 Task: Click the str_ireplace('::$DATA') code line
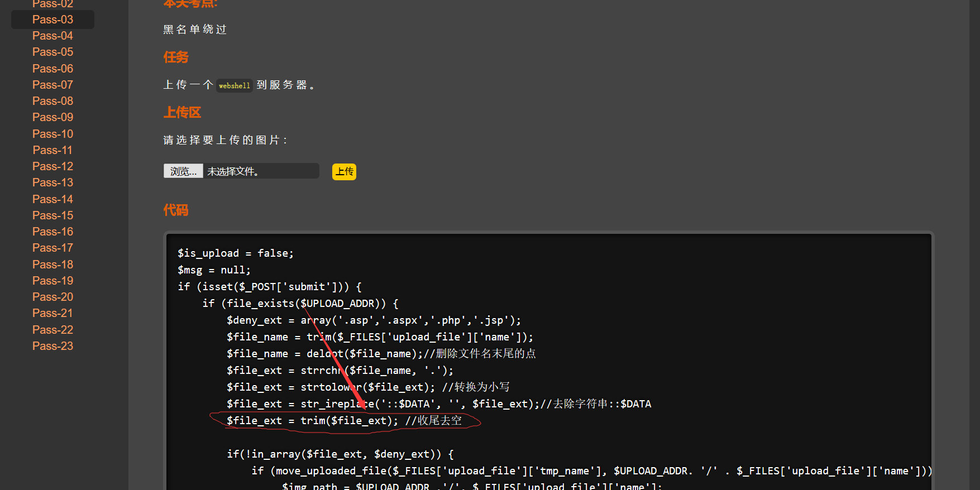439,404
